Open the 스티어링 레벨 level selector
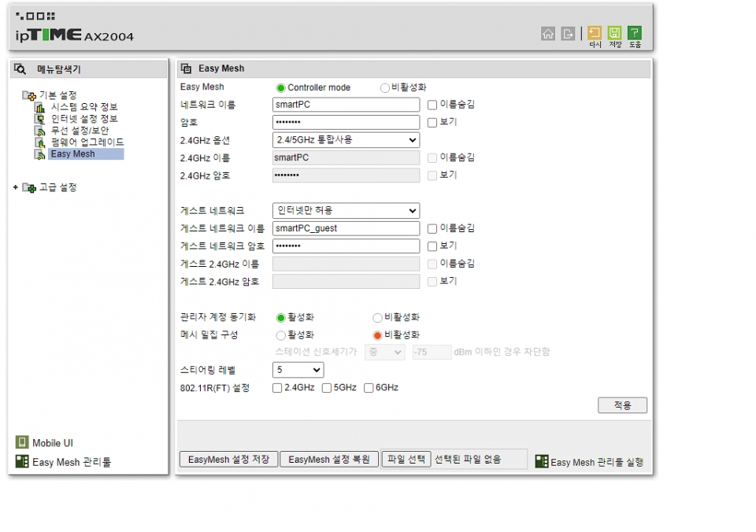Image resolution: width=756 pixels, height=532 pixels. [297, 369]
